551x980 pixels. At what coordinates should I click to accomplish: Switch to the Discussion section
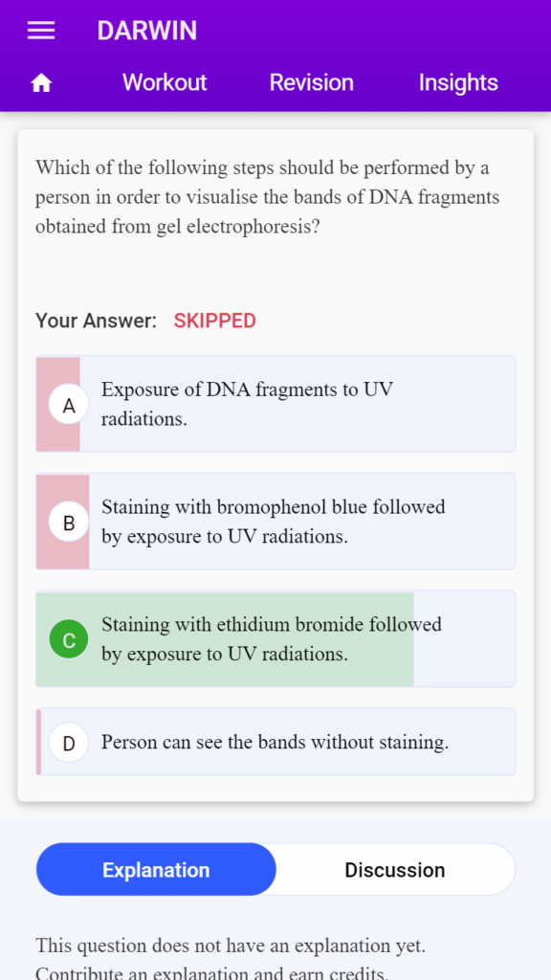(x=395, y=869)
